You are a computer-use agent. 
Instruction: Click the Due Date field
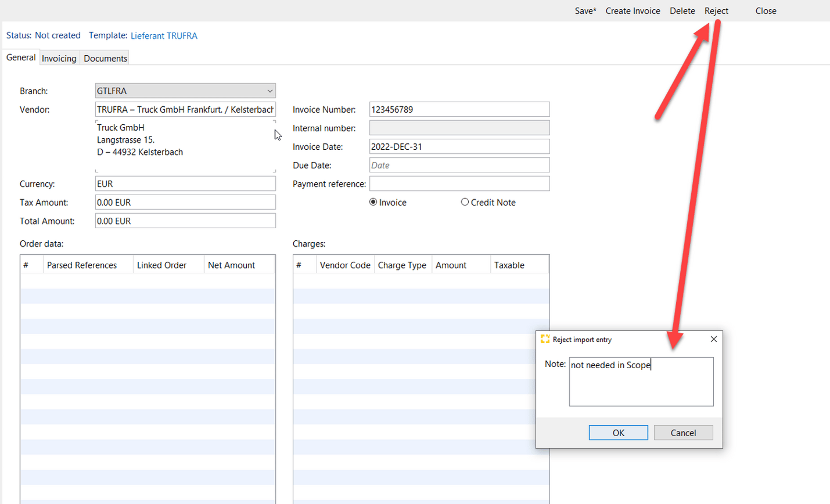459,165
